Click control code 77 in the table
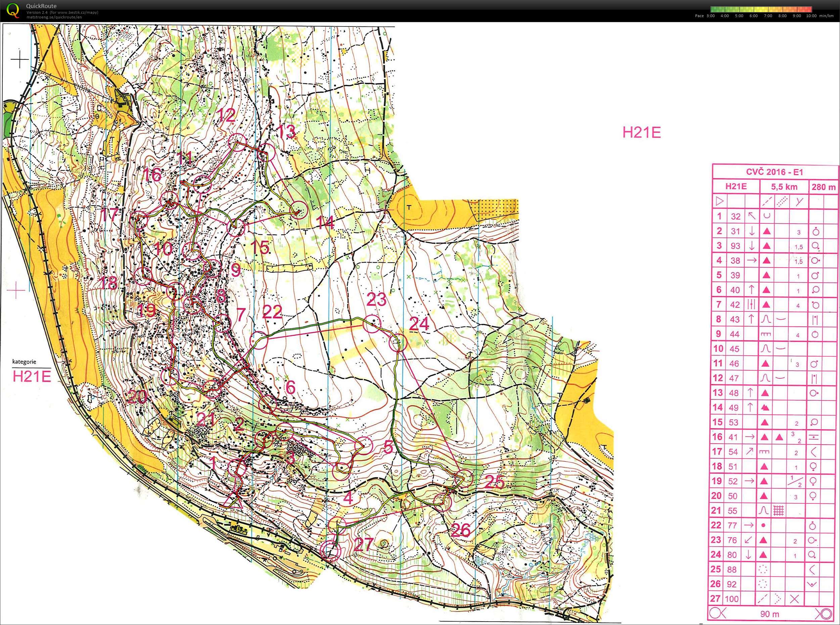Screen dimensions: 840x625 pyautogui.click(x=733, y=526)
